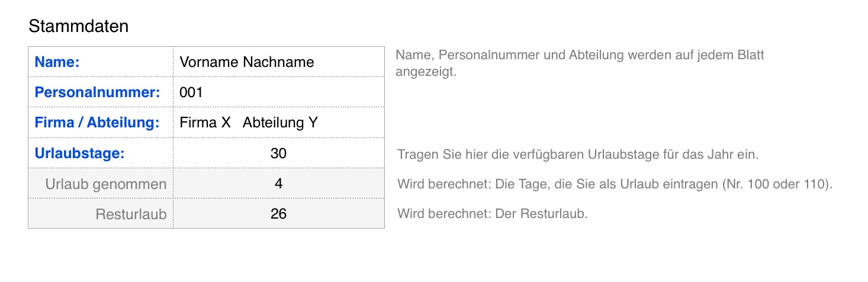Screen dimensions: 868x282
Task: Click the word Vorname in the name field
Action: tap(209, 62)
